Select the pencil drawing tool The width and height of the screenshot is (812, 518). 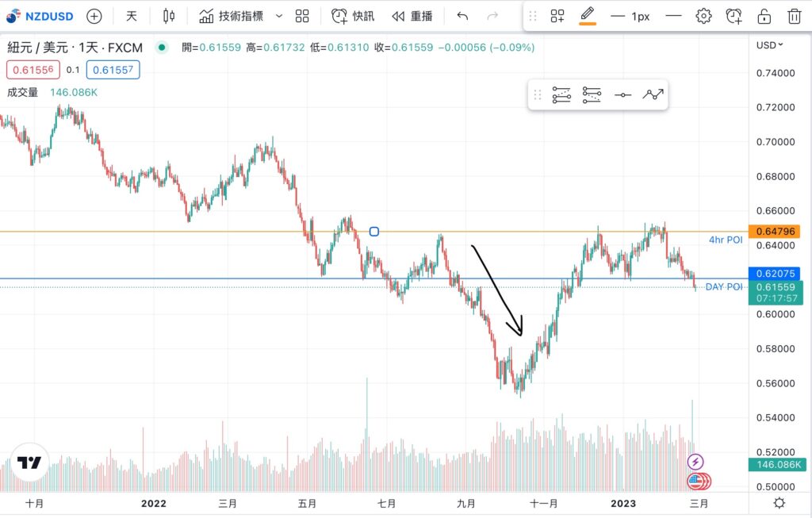click(x=588, y=13)
